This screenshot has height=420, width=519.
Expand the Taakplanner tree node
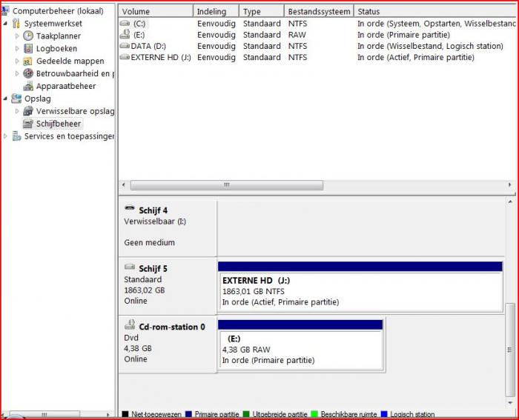pos(17,36)
